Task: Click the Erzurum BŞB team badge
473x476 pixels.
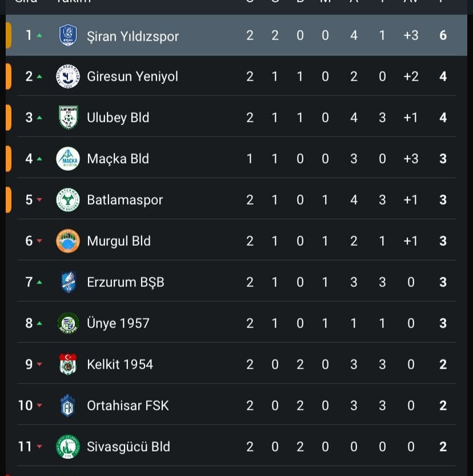Action: pyautogui.click(x=68, y=282)
